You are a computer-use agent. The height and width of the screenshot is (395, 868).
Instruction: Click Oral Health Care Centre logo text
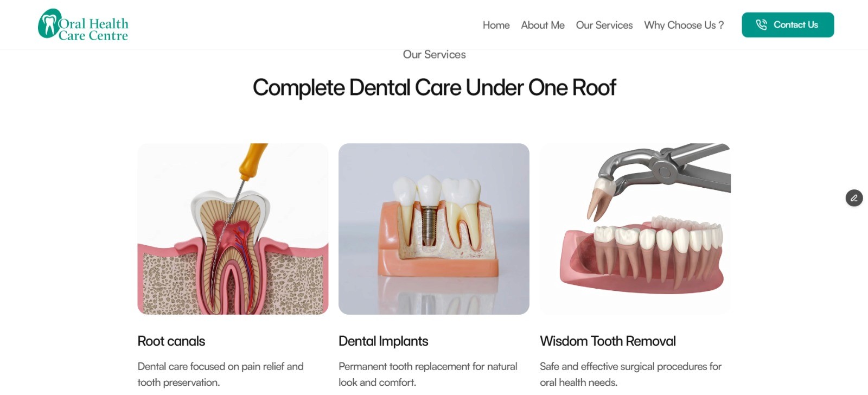coord(93,30)
